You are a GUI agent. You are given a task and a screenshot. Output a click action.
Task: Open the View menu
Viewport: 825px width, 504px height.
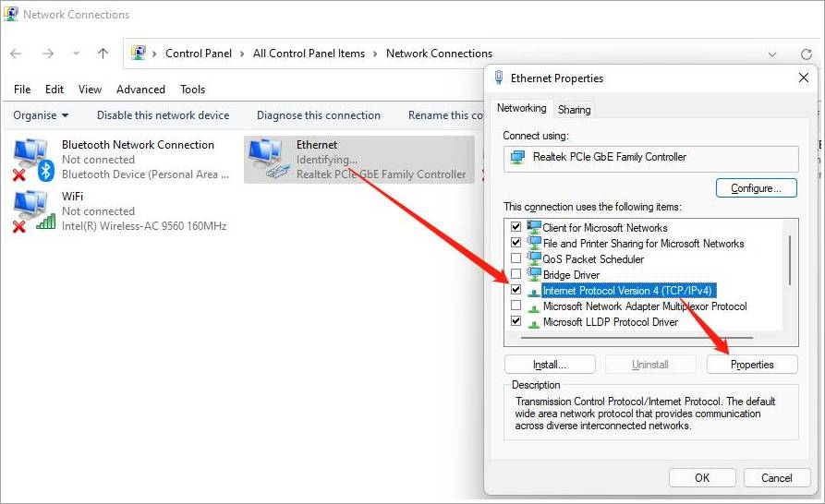pos(90,90)
